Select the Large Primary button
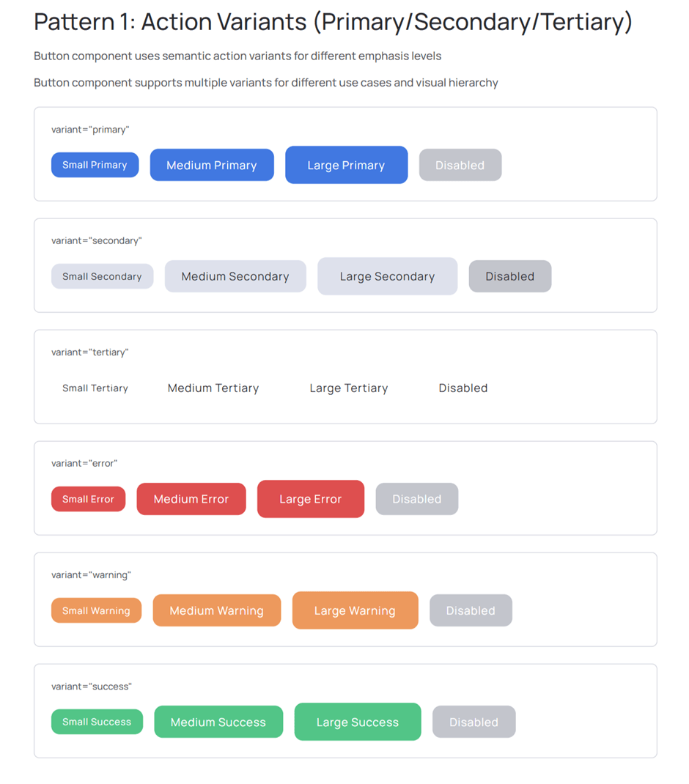 point(346,165)
